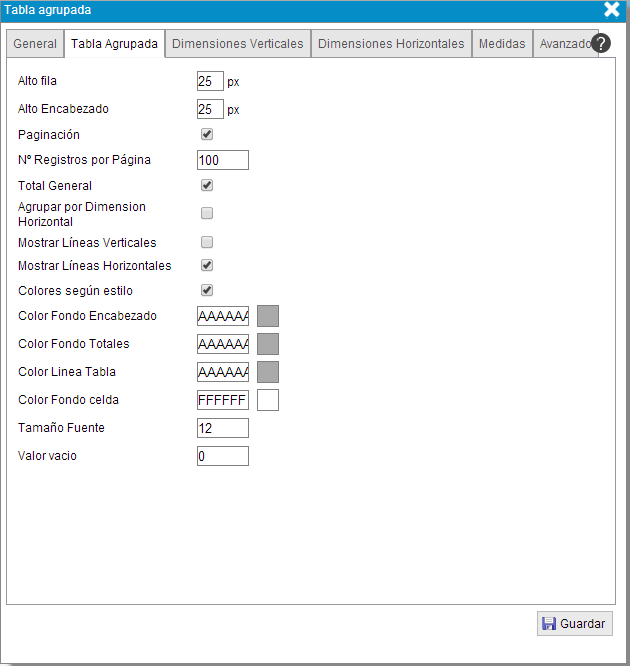Uncheck the Total General checkbox
This screenshot has height=666, width=630.
(207, 185)
